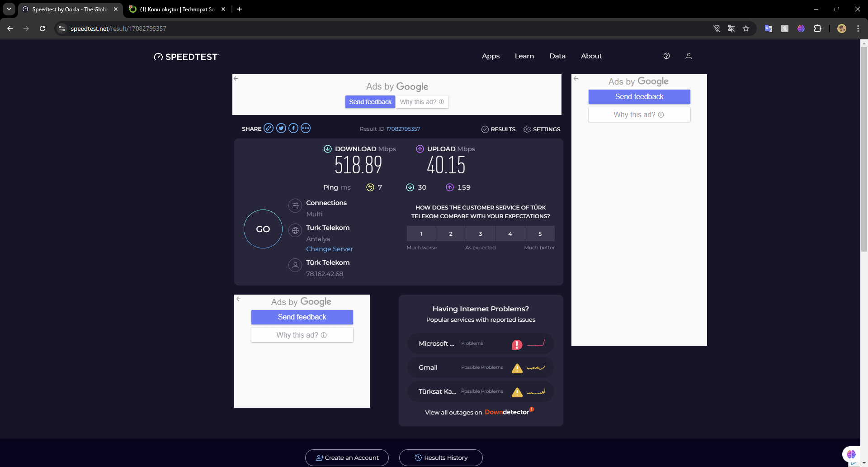Click the Speedtest logo
This screenshot has height=467, width=868.
pyautogui.click(x=186, y=57)
